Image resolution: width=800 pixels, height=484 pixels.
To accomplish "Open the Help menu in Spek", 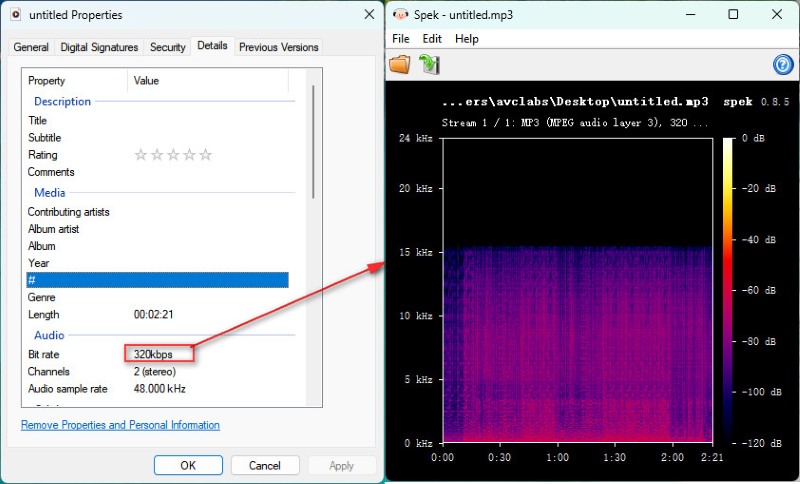I will 466,39.
